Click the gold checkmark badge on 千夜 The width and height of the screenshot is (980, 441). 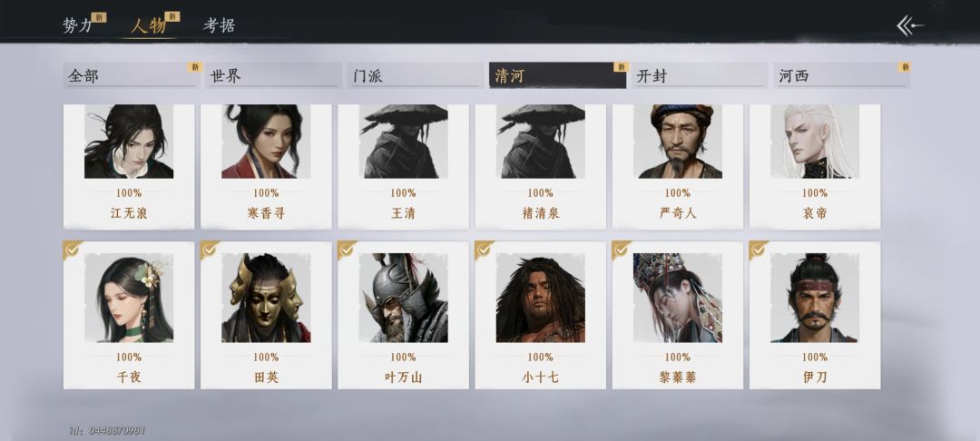72,250
